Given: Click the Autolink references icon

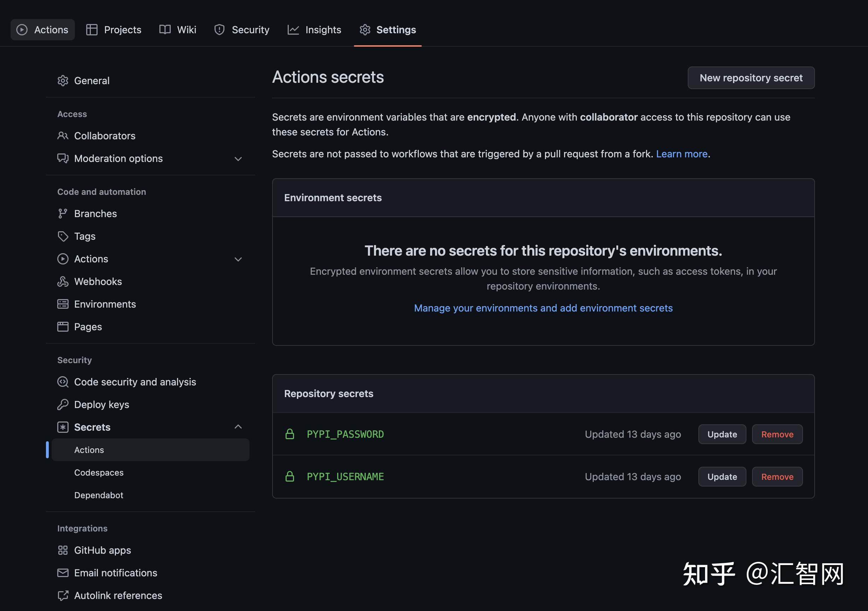Looking at the screenshot, I should click(x=63, y=595).
